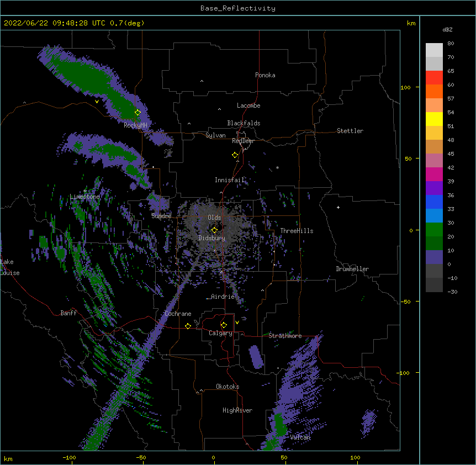Click the small purple echo blob southeast of Calgary
Image resolution: width=476 pixels, height=465 pixels.
pyautogui.click(x=256, y=357)
